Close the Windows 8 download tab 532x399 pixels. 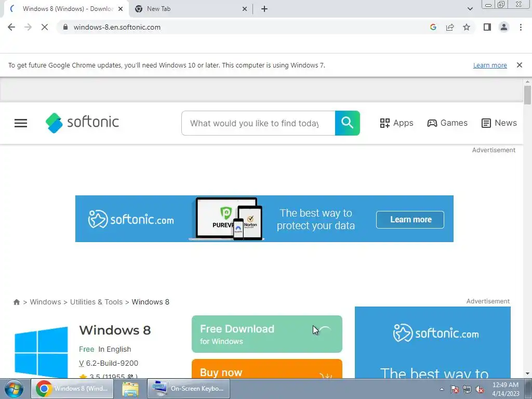tap(121, 9)
